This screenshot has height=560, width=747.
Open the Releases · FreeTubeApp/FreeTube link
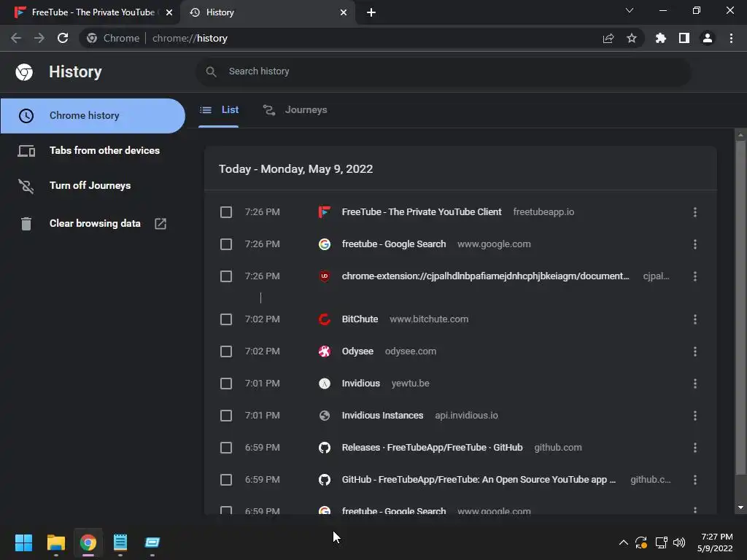[x=432, y=448]
